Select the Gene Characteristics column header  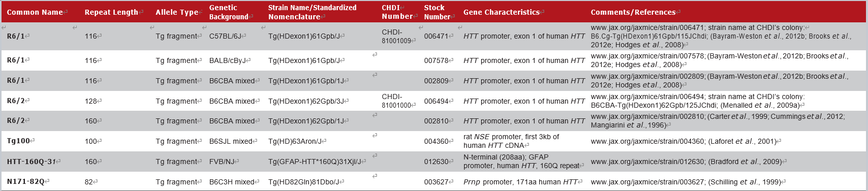pyautogui.click(x=502, y=12)
